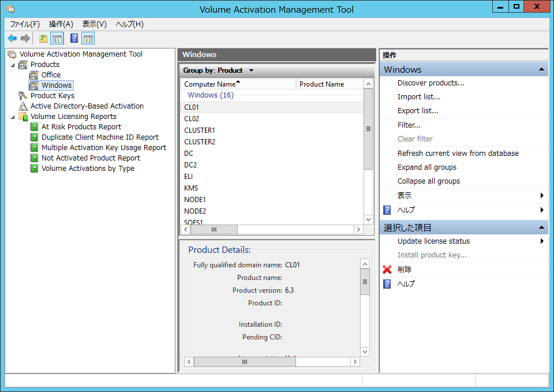Click the Active Directory-Based Activation icon
Screen dimensions: 554x392
[x=23, y=106]
